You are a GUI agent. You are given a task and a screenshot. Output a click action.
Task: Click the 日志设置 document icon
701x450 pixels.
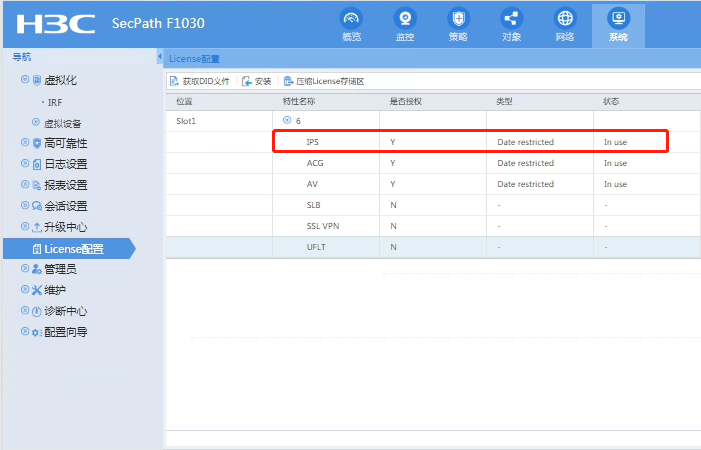pyautogui.click(x=37, y=164)
